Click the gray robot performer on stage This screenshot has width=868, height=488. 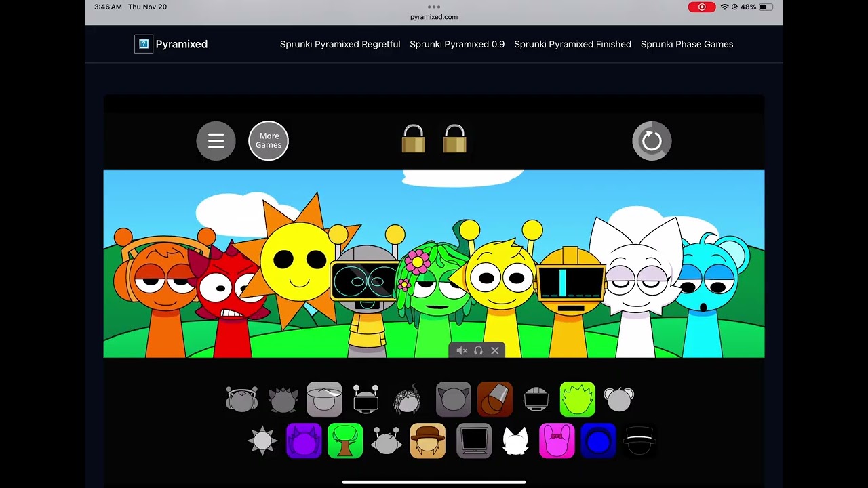366,291
